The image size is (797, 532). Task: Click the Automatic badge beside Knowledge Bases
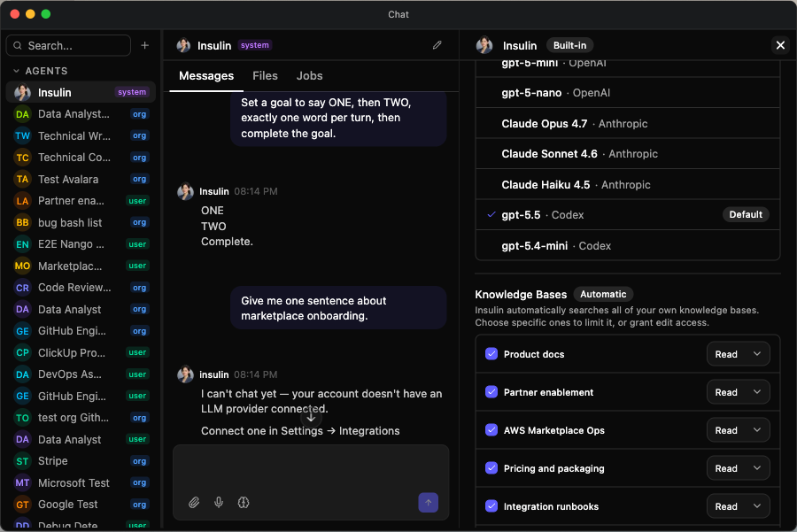click(x=603, y=294)
